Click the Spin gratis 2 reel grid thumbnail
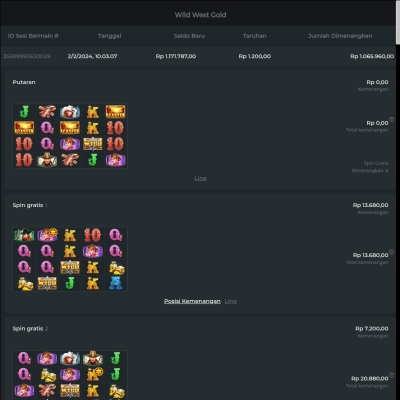The height and width of the screenshot is (400, 400). [70, 375]
